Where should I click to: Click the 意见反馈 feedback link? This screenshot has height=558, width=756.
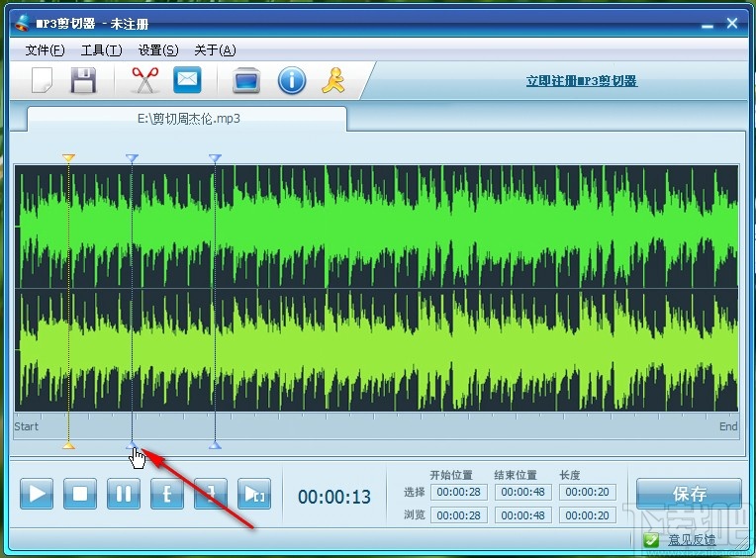click(x=692, y=540)
